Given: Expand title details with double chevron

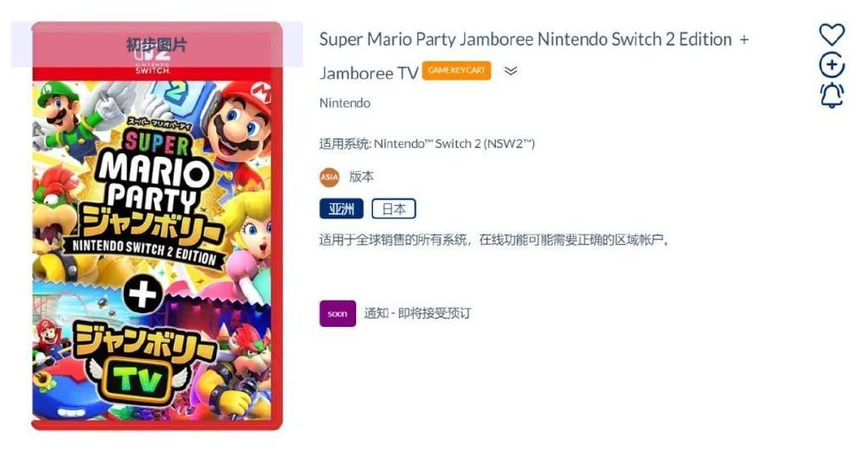Looking at the screenshot, I should pos(510,71).
